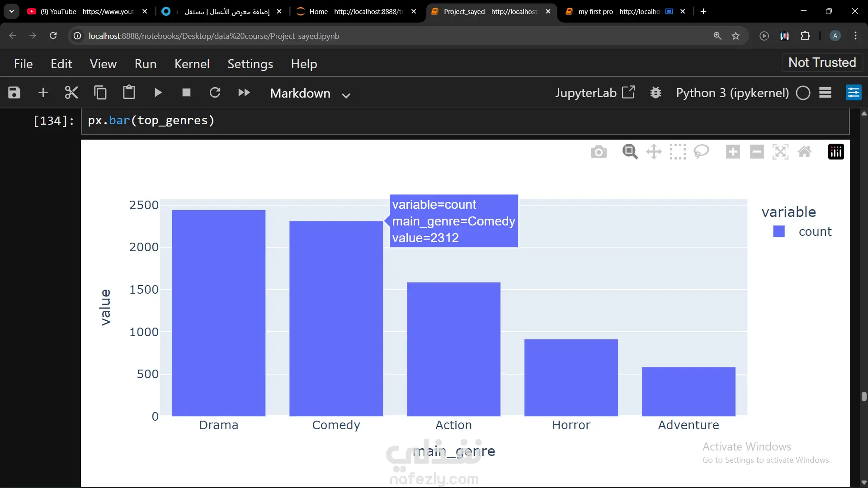Click the Not Trusted button
The image size is (868, 488).
pyautogui.click(x=822, y=62)
